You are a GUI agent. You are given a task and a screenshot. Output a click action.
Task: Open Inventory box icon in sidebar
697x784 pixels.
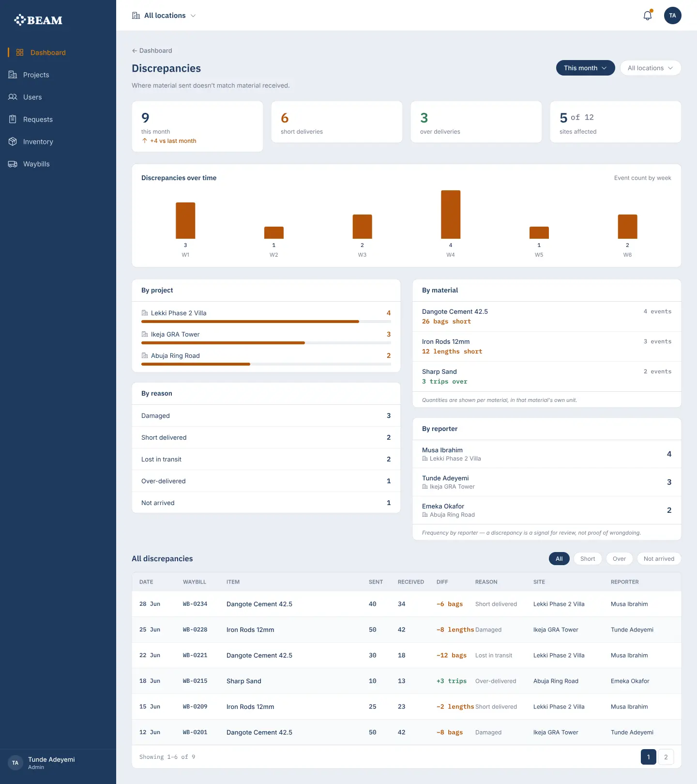click(13, 141)
